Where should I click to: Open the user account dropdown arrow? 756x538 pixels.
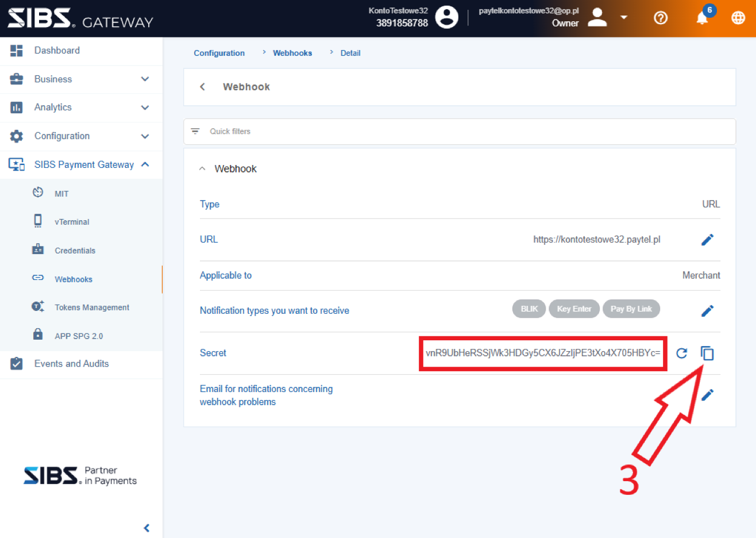624,18
